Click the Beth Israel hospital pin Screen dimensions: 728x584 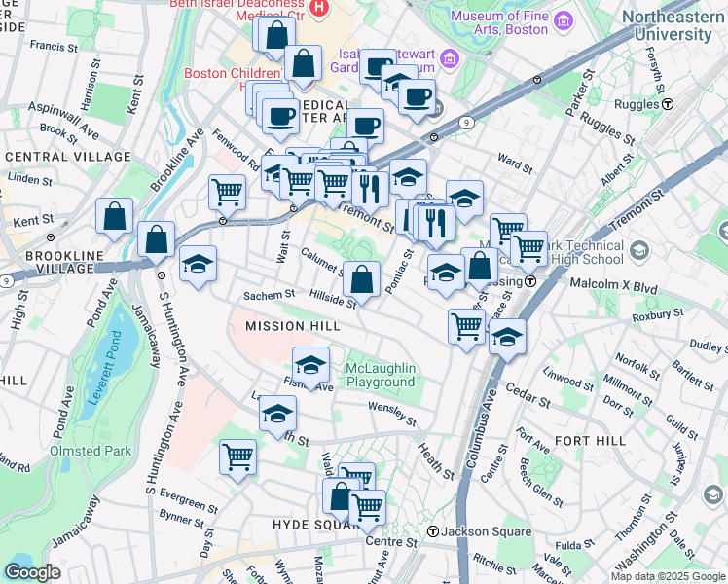319,9
